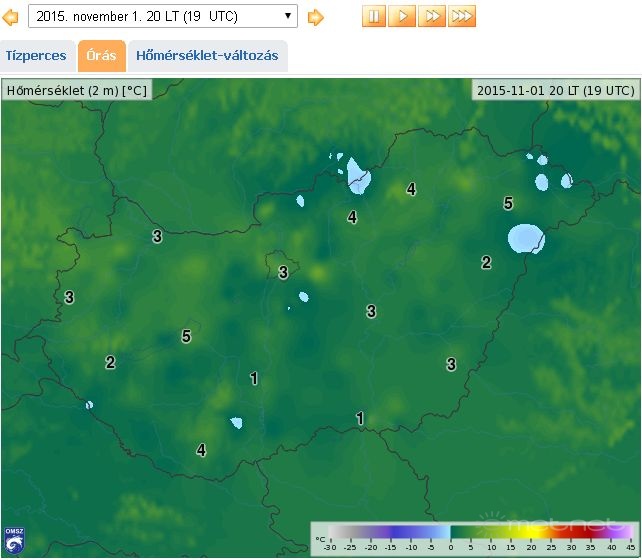This screenshot has height=560, width=642.
Task: Click the 2015-11-01 20 LT timestamp label
Action: (555, 90)
